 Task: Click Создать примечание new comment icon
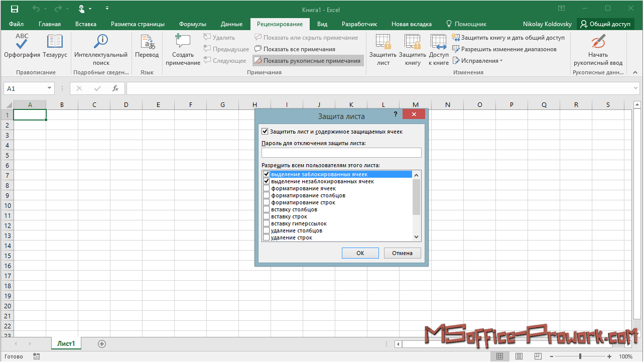click(183, 42)
